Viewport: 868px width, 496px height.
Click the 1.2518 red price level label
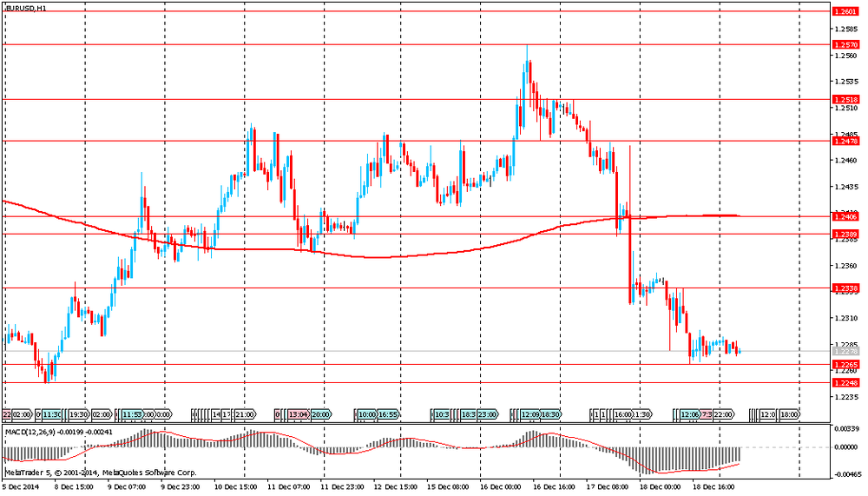[x=845, y=100]
